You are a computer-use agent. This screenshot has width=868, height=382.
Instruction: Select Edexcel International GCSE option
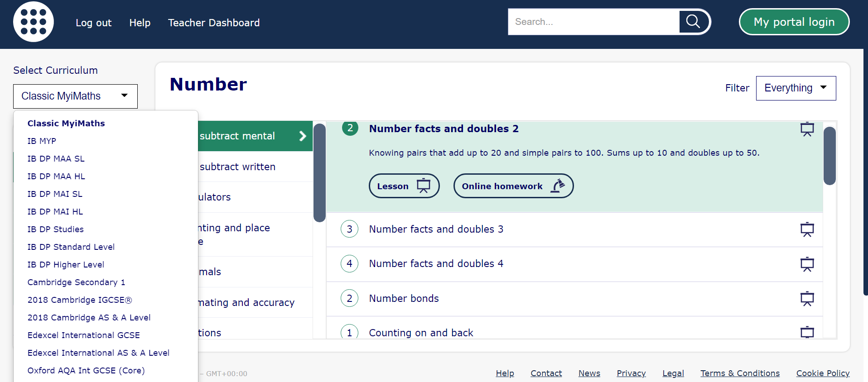pyautogui.click(x=83, y=335)
